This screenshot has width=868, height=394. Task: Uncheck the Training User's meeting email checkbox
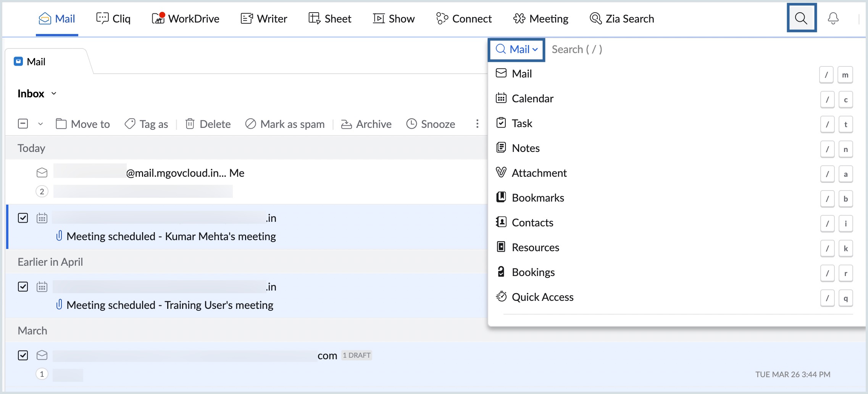point(23,287)
